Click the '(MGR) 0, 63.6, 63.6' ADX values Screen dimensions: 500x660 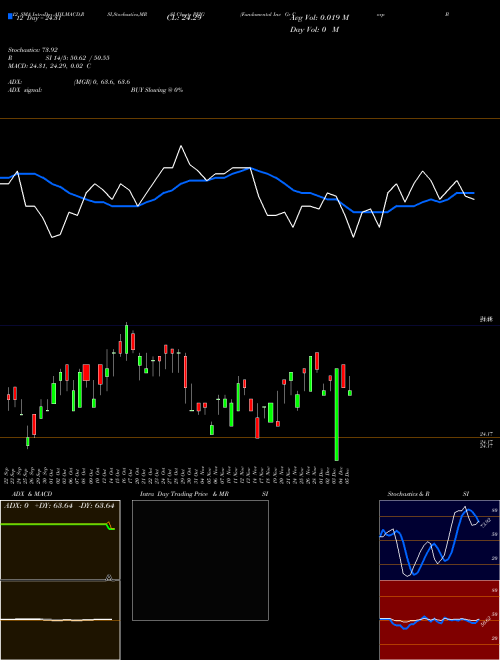tap(102, 82)
